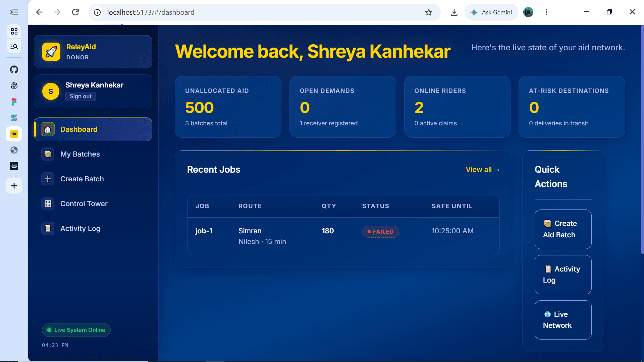Reload the dashboard page
The width and height of the screenshot is (644, 362).
coord(75,12)
